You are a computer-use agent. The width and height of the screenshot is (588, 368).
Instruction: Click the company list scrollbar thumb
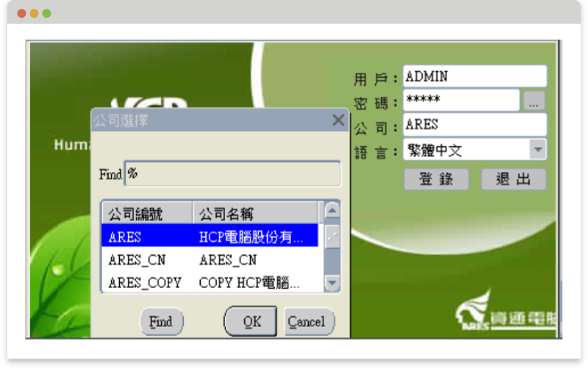(332, 236)
